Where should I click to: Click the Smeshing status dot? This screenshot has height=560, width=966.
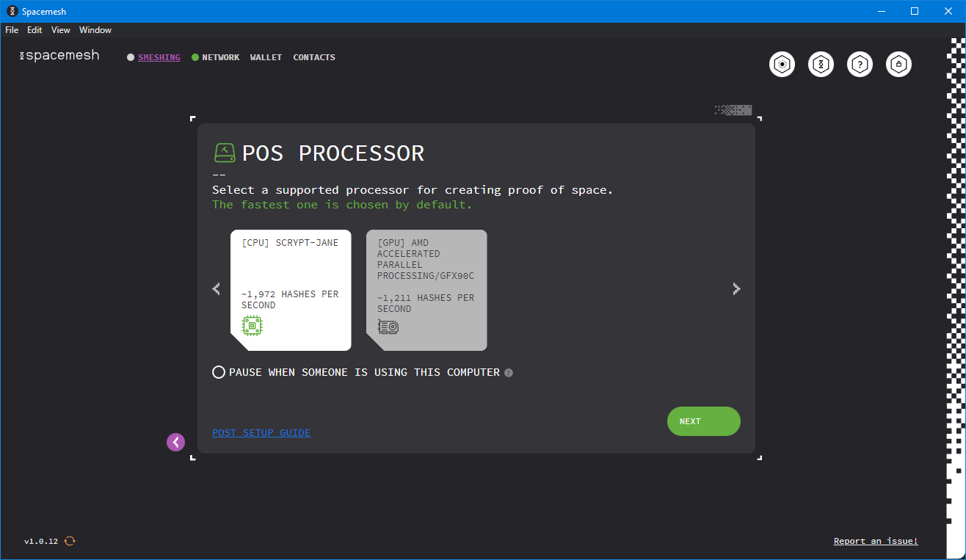(x=131, y=57)
